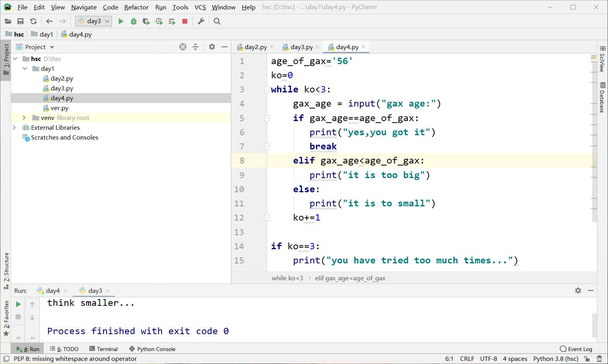This screenshot has width=608, height=364.
Task: Collapse all in the Project panel
Action: click(195, 47)
